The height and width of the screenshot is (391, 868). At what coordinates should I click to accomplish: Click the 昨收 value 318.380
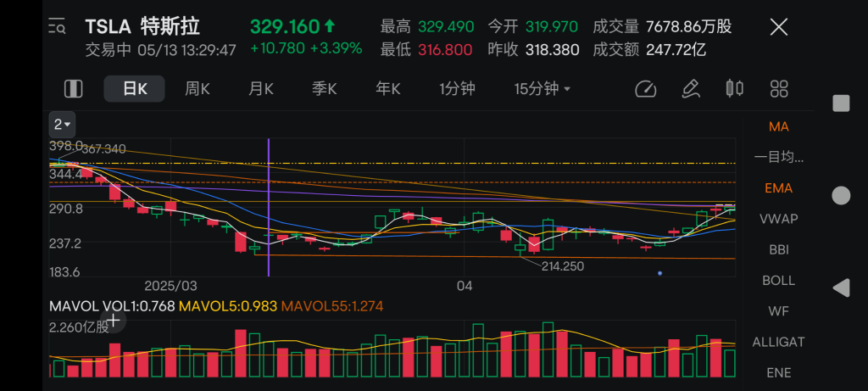552,50
